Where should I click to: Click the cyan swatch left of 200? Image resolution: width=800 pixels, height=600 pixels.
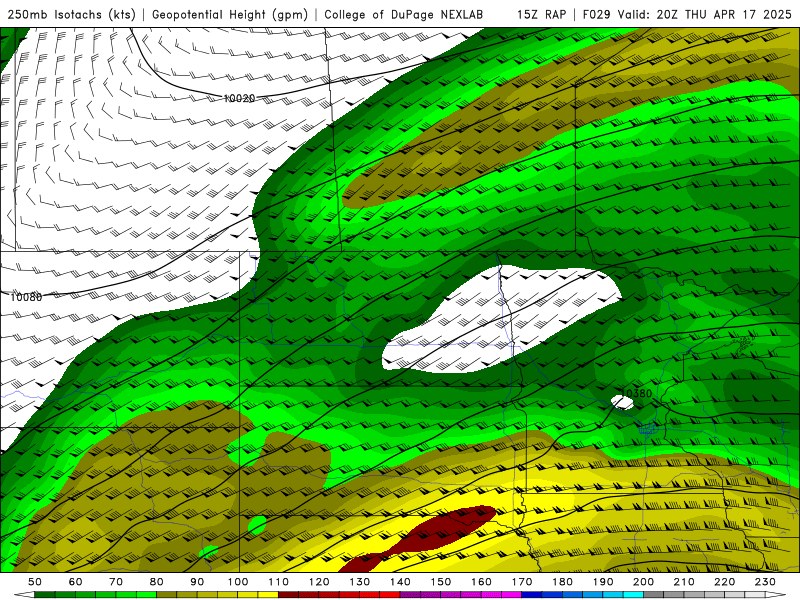(633, 595)
